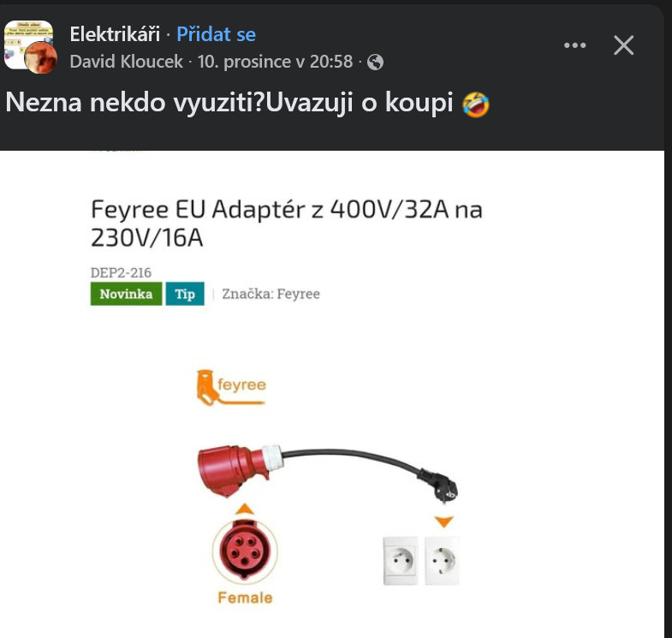Click the right white wall socket image
The image size is (672, 638).
442,560
